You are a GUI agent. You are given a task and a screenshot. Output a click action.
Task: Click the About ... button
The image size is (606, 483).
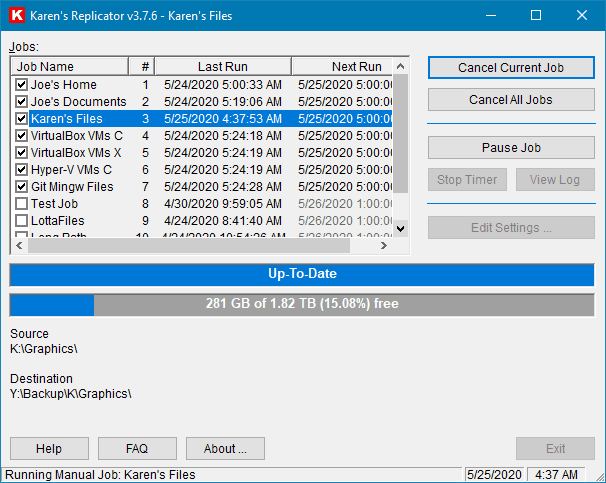pyautogui.click(x=225, y=449)
